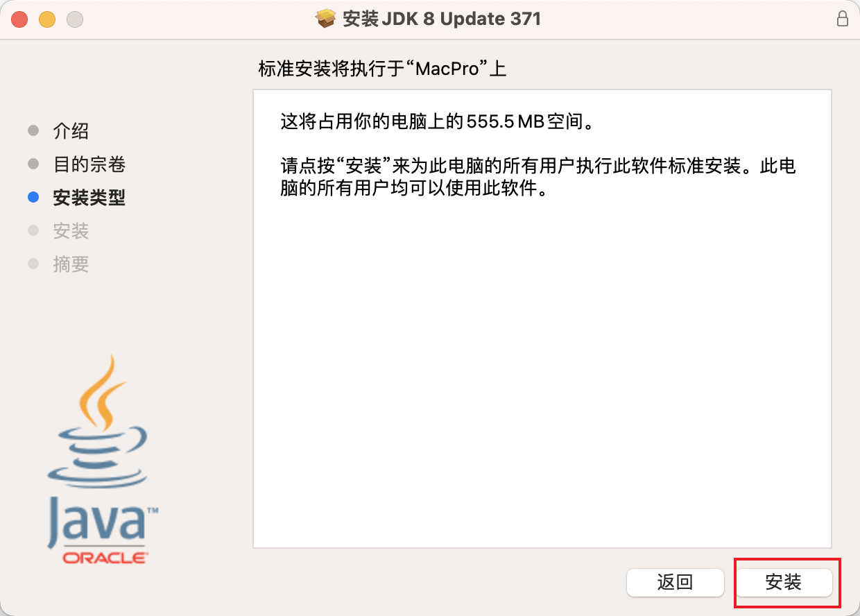The height and width of the screenshot is (616, 860).
Task: Select the 目的宗卷 step label in sidebar
Action: tap(89, 164)
